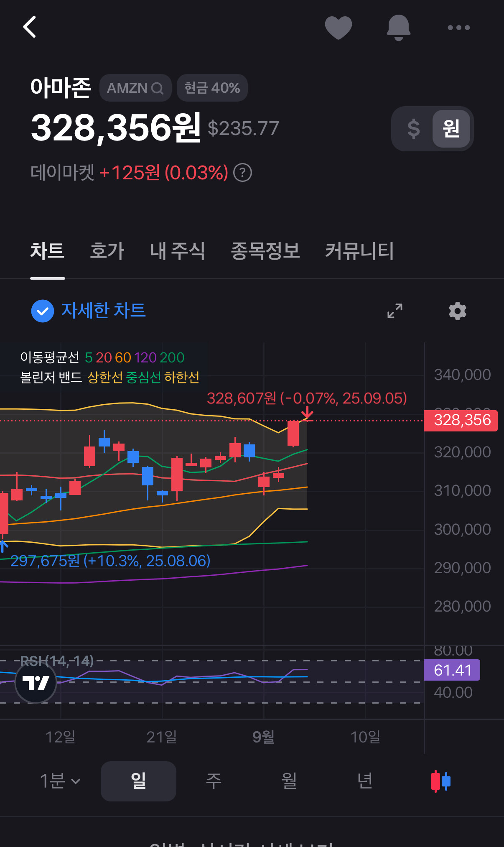Toggle candlestick chart type icon
Screen dimensions: 504x847
tap(440, 781)
